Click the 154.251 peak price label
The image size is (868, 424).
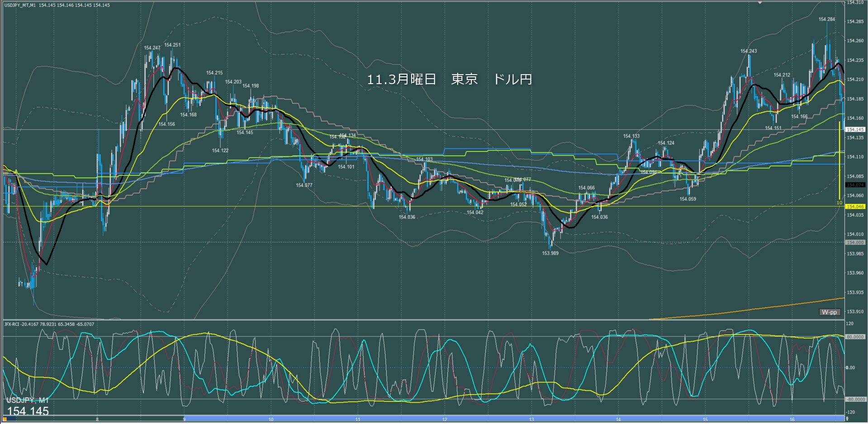(x=172, y=45)
